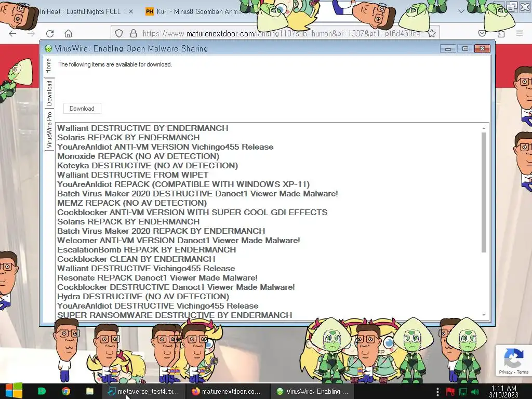
Task: Click the browser back arrow
Action: click(12, 33)
